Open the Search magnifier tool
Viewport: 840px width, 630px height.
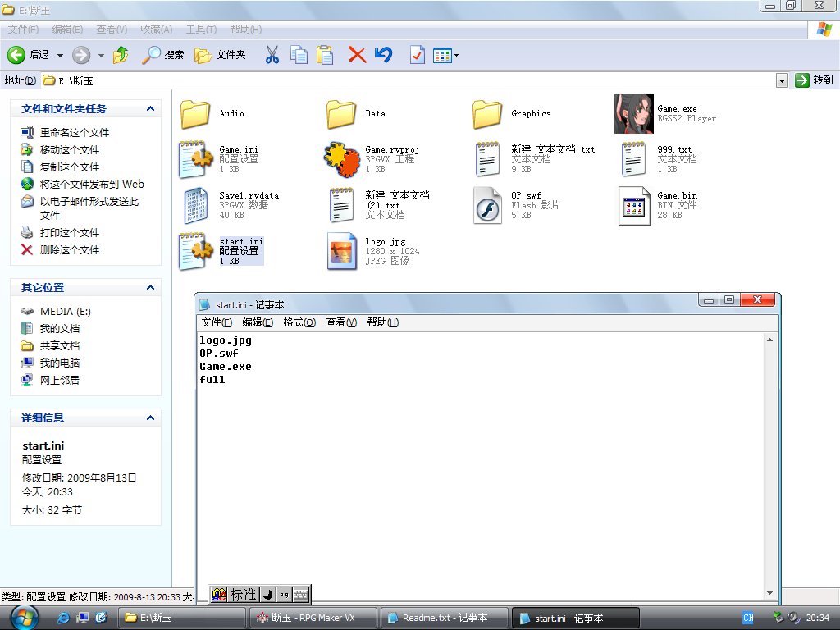point(163,55)
